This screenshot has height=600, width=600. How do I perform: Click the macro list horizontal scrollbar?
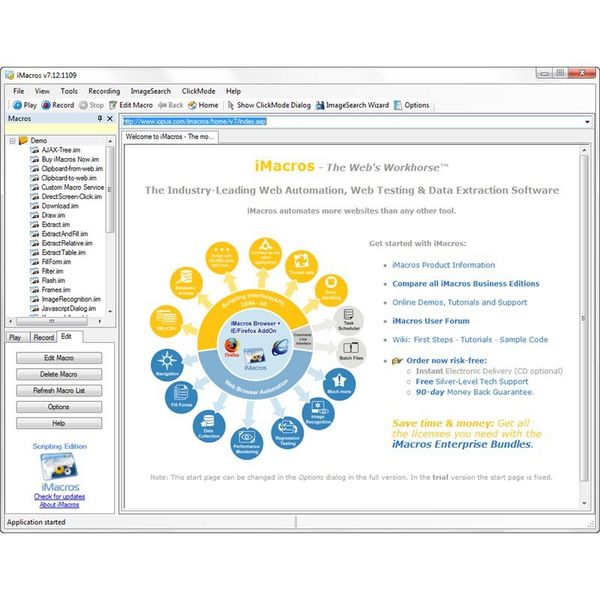52,321
